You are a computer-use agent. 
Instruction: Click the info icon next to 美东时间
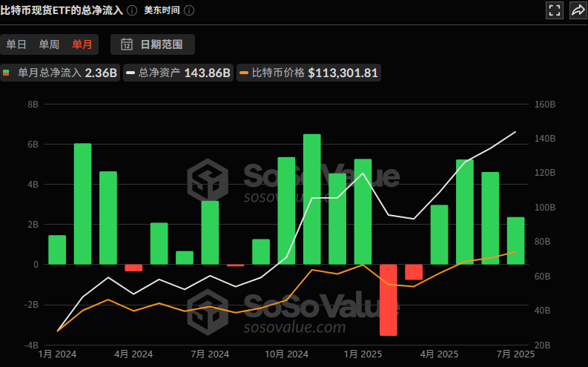pyautogui.click(x=189, y=10)
